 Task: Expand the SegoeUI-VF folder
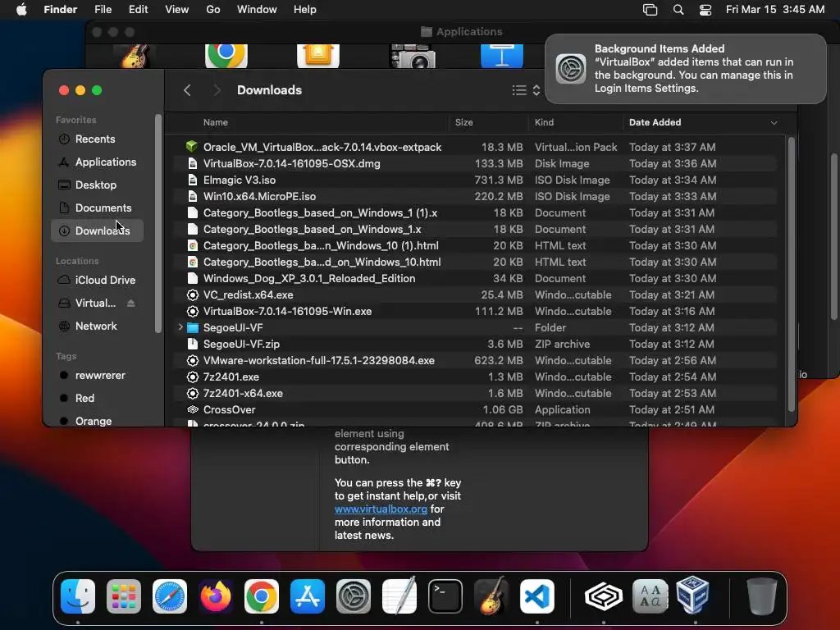180,327
